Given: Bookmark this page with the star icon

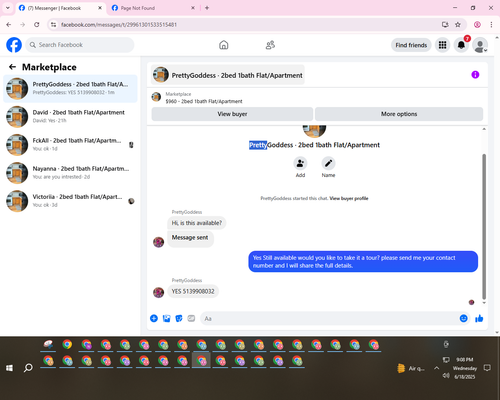Looking at the screenshot, I should pyautogui.click(x=458, y=25).
